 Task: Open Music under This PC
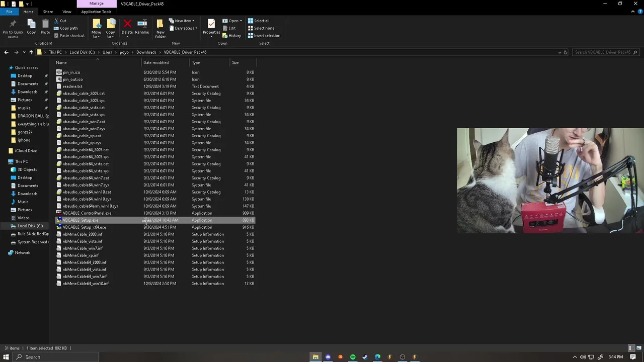(x=23, y=202)
